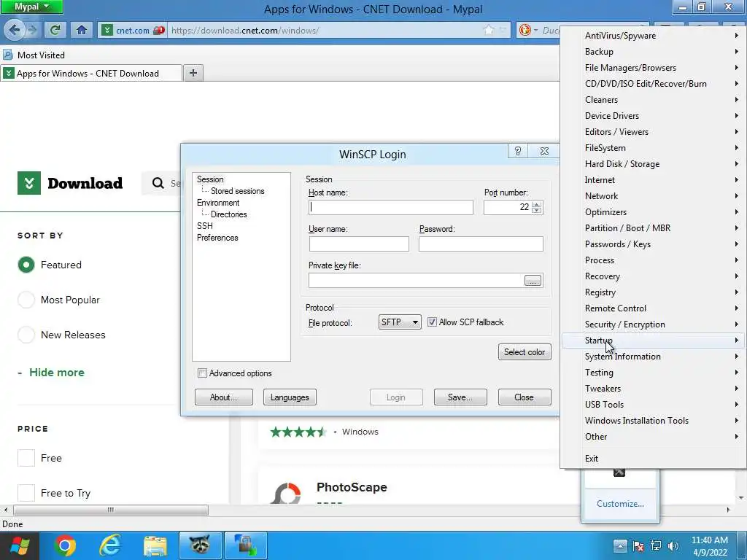The image size is (747, 560).
Task: Select the Most Popular sort option
Action: point(26,300)
